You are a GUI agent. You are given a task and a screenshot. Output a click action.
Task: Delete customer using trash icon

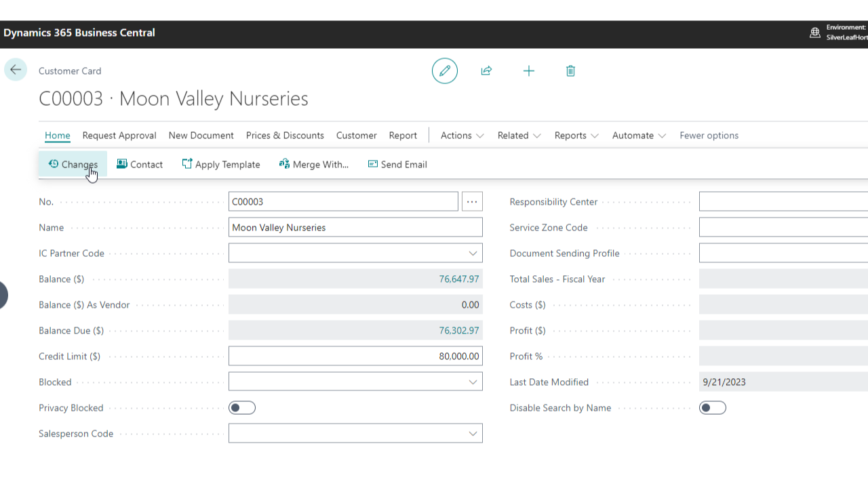click(570, 70)
